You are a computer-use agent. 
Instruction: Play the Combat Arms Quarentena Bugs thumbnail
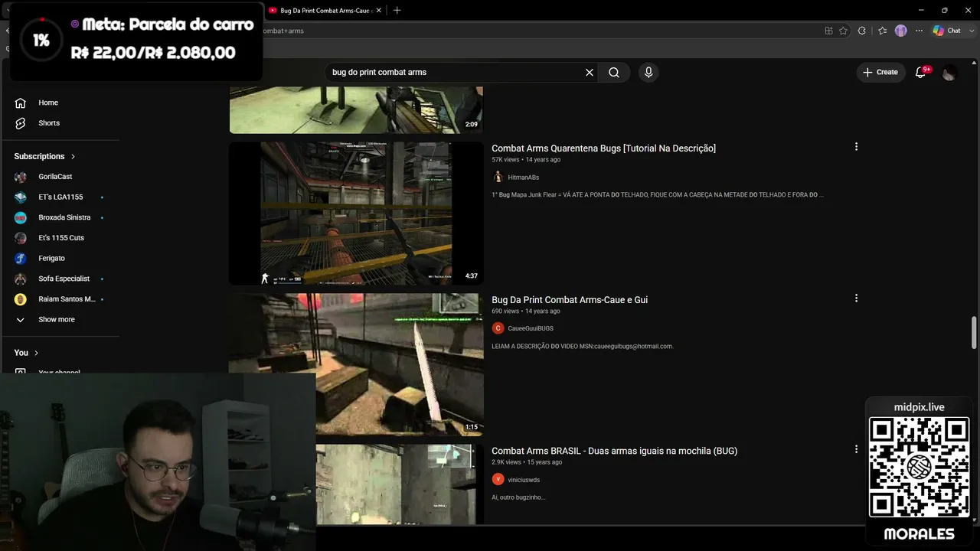pos(356,214)
